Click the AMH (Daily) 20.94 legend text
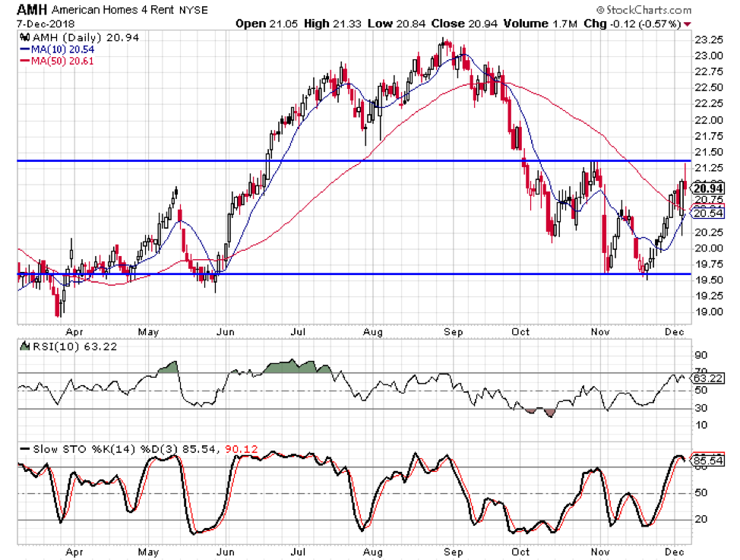Viewport: 740px width, 560px height. (86, 38)
